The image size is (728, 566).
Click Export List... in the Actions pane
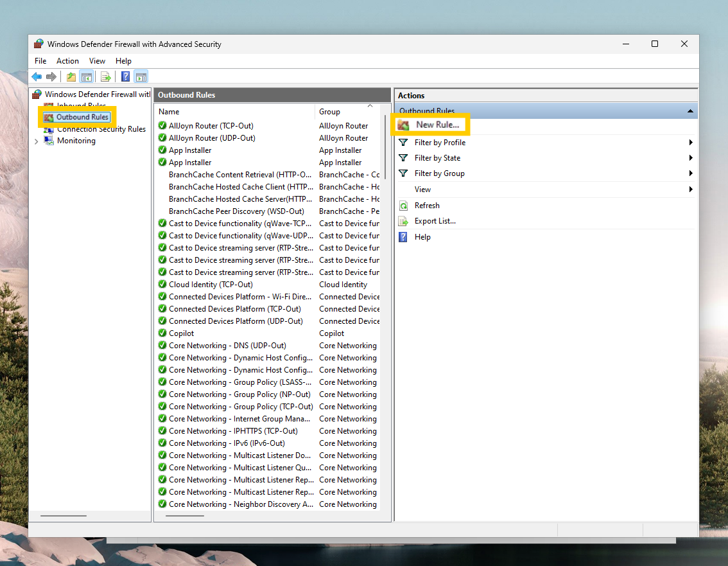(435, 221)
